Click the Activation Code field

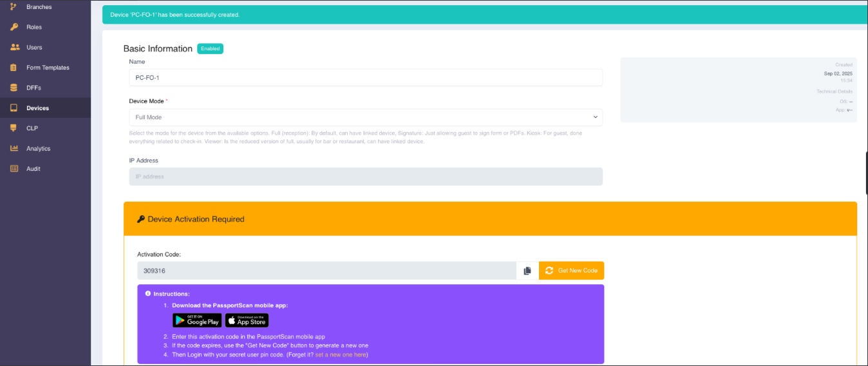click(326, 271)
